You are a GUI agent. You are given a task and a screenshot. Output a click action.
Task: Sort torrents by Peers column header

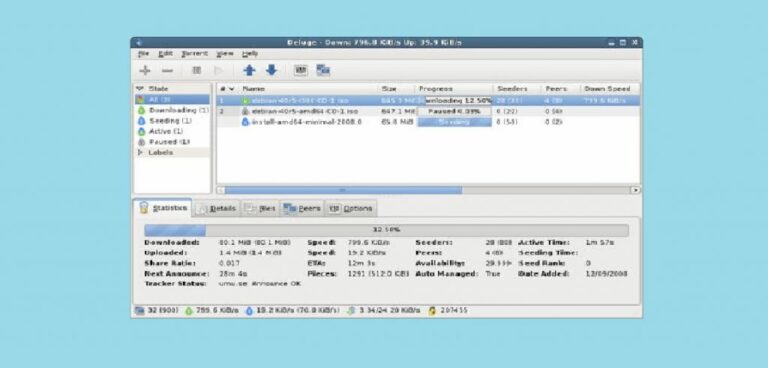pos(560,89)
